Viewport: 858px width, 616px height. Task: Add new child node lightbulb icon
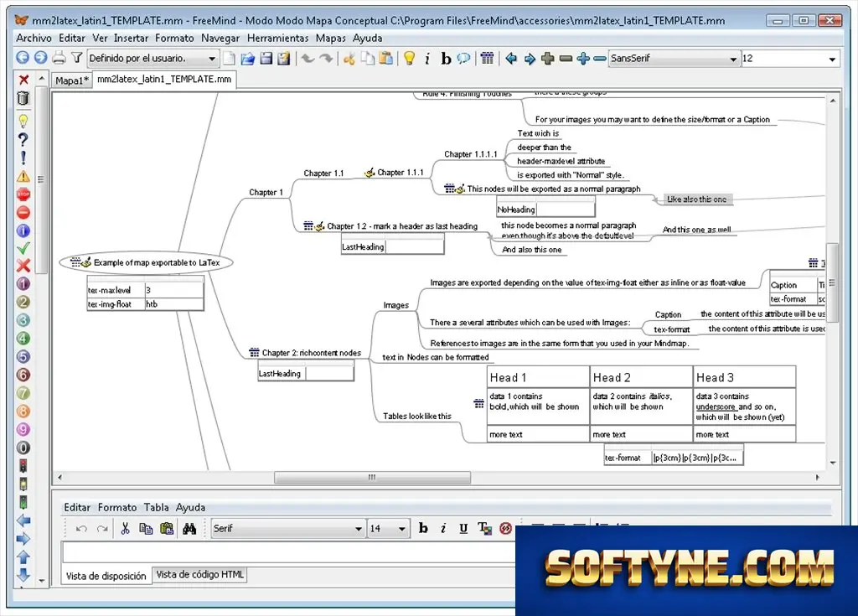point(409,58)
